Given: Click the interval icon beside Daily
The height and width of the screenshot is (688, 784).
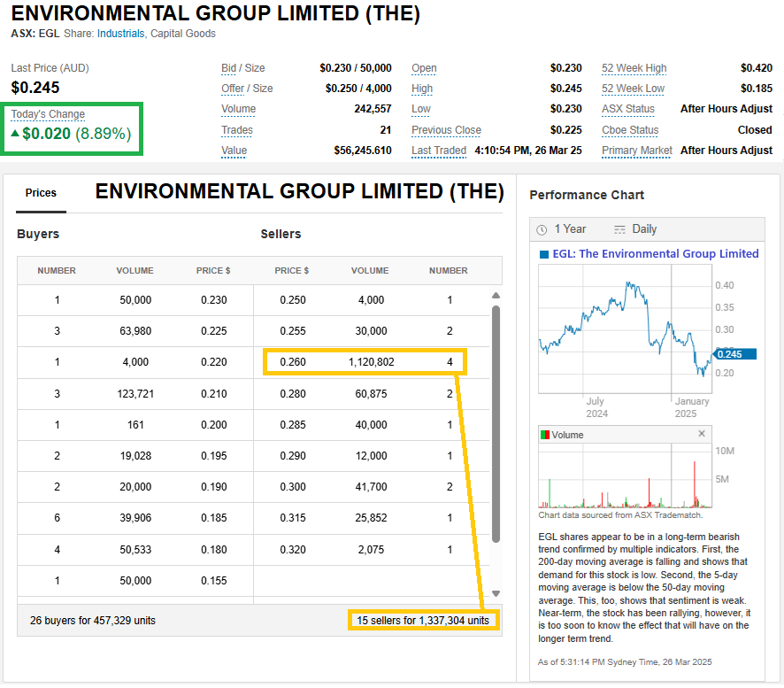Looking at the screenshot, I should pos(619,229).
